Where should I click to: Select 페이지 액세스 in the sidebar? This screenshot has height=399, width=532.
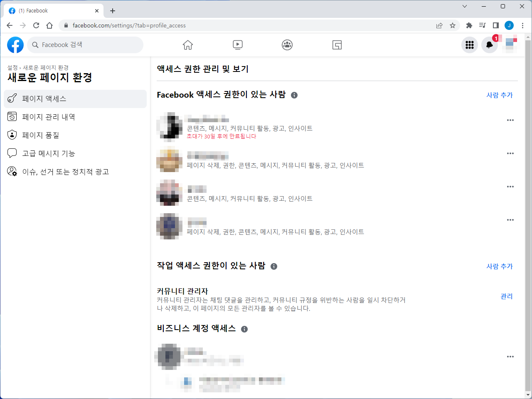coord(75,99)
